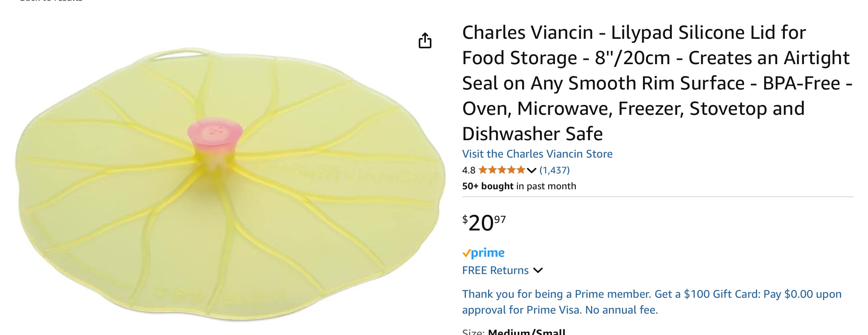
Task: Open the FREE Returns details link
Action: [495, 270]
